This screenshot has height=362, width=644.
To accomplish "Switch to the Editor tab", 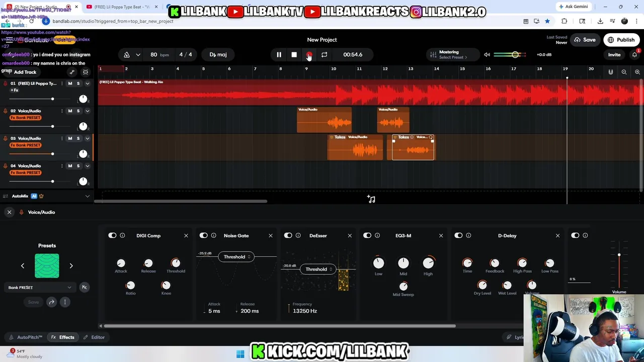I will coord(94,337).
